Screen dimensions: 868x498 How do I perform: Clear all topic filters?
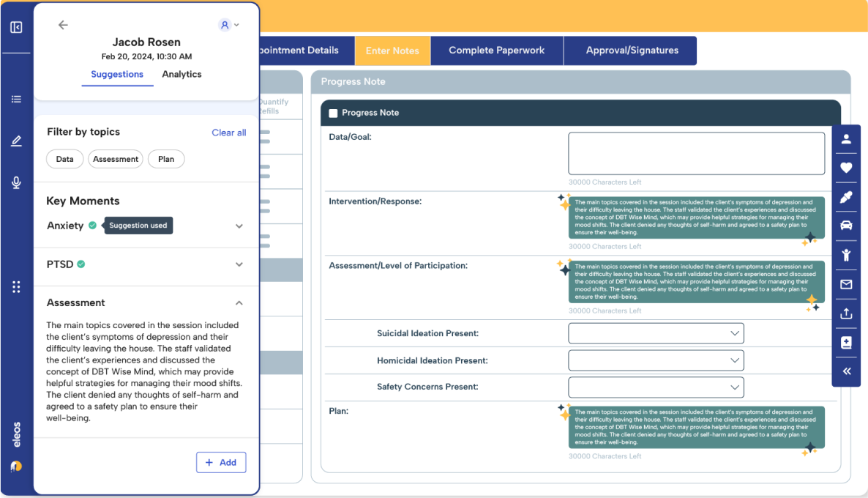pos(229,133)
